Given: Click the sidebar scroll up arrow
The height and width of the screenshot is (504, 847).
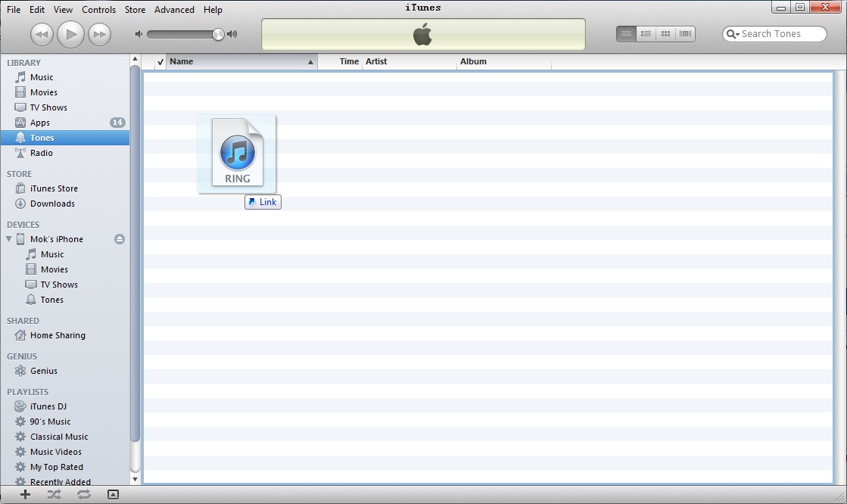Looking at the screenshot, I should [135, 59].
